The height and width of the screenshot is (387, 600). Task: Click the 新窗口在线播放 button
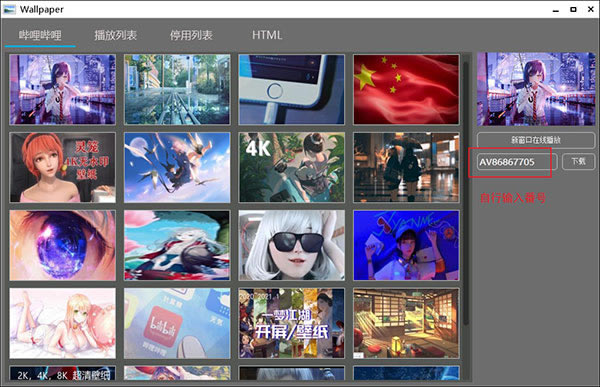coord(536,140)
